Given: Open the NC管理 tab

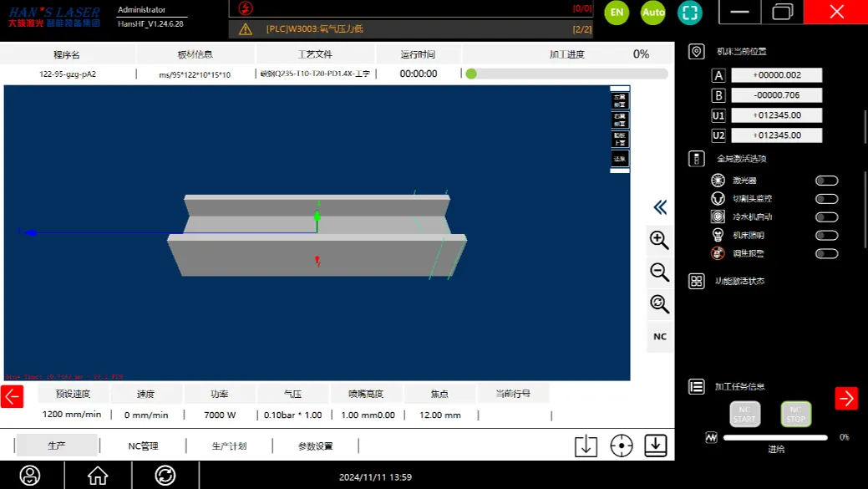Looking at the screenshot, I should (x=144, y=446).
